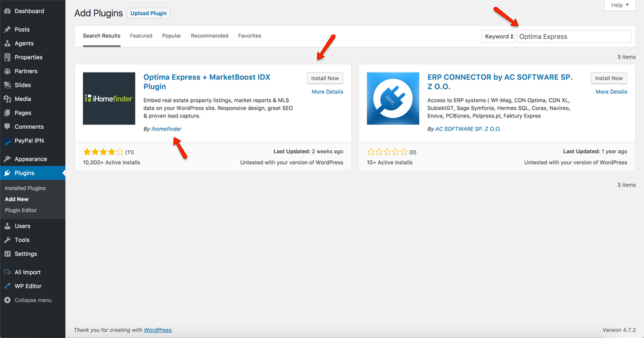Click the Plugins plug icon
Screen dimensions: 644x338
pyautogui.click(x=7, y=173)
